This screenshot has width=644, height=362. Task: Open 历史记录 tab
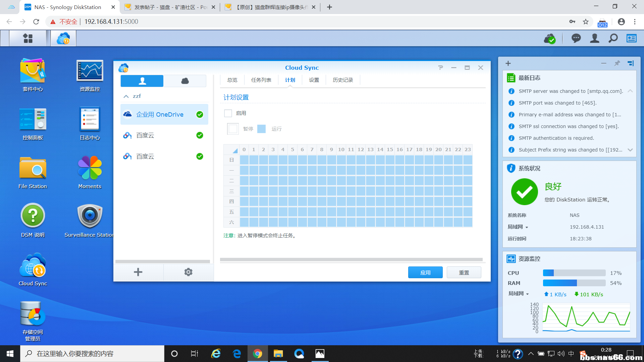click(x=342, y=80)
